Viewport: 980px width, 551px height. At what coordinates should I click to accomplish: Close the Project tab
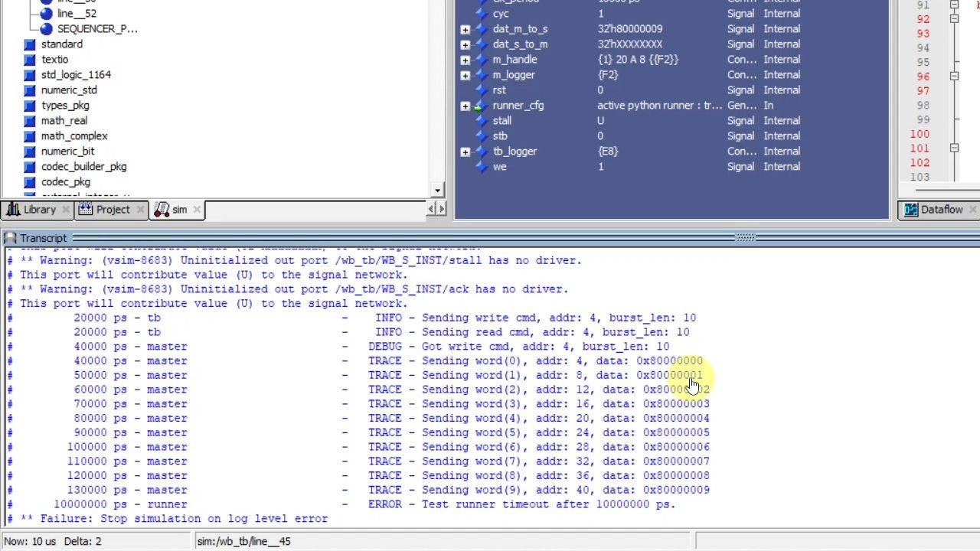(x=141, y=210)
